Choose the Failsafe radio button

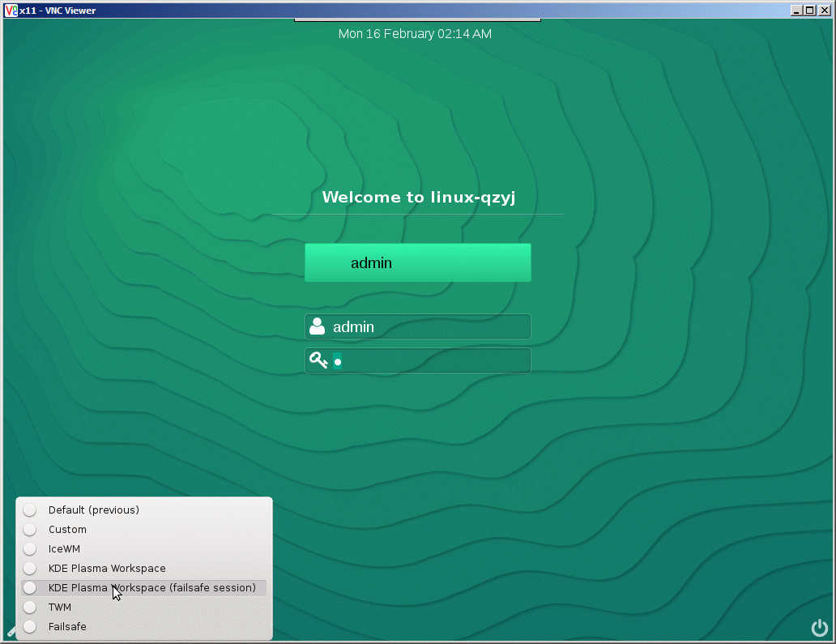(x=30, y=626)
